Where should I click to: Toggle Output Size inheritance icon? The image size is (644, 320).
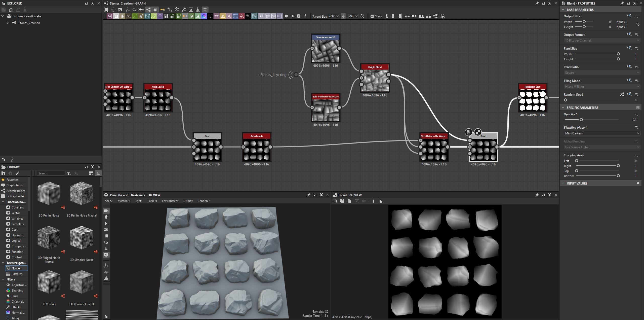pos(629,16)
